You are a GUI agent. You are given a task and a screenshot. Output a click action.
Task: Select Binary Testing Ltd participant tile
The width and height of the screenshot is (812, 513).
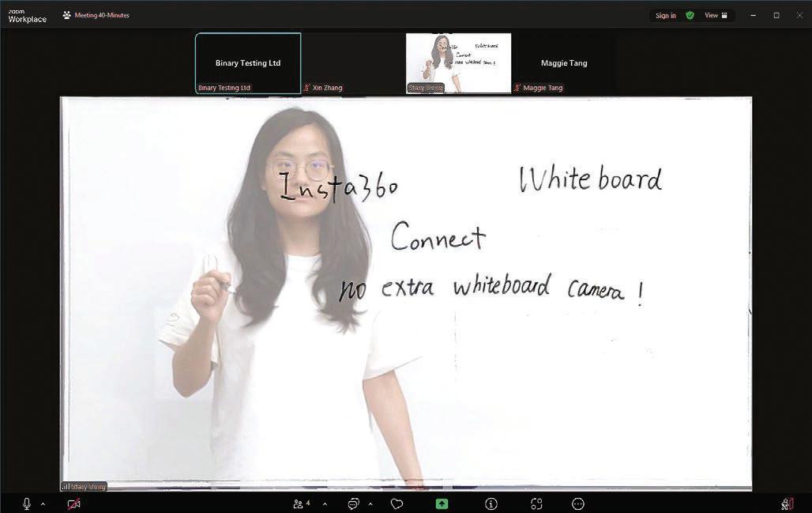(248, 63)
